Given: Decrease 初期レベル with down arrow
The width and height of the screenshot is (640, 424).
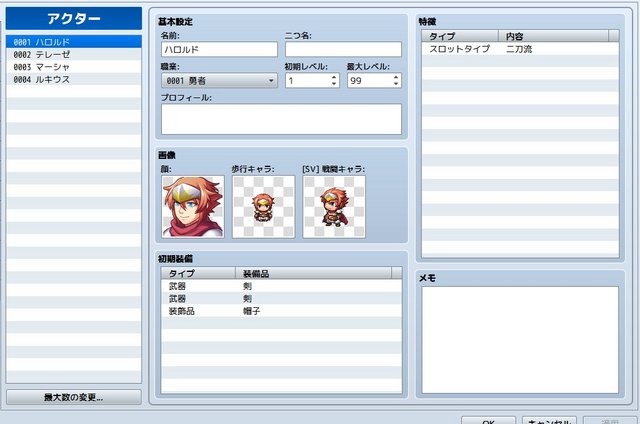Looking at the screenshot, I should tap(334, 84).
